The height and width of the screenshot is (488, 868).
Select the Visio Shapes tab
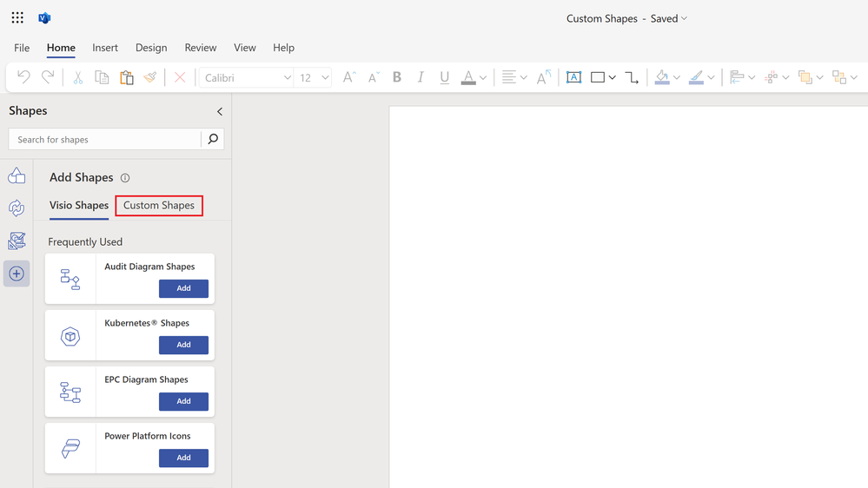tap(78, 205)
